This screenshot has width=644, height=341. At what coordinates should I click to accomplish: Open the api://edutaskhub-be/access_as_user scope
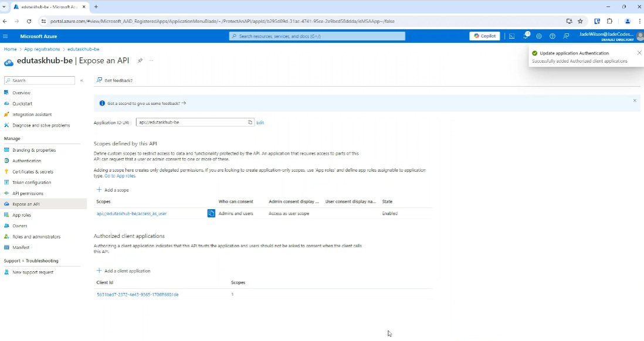(131, 214)
